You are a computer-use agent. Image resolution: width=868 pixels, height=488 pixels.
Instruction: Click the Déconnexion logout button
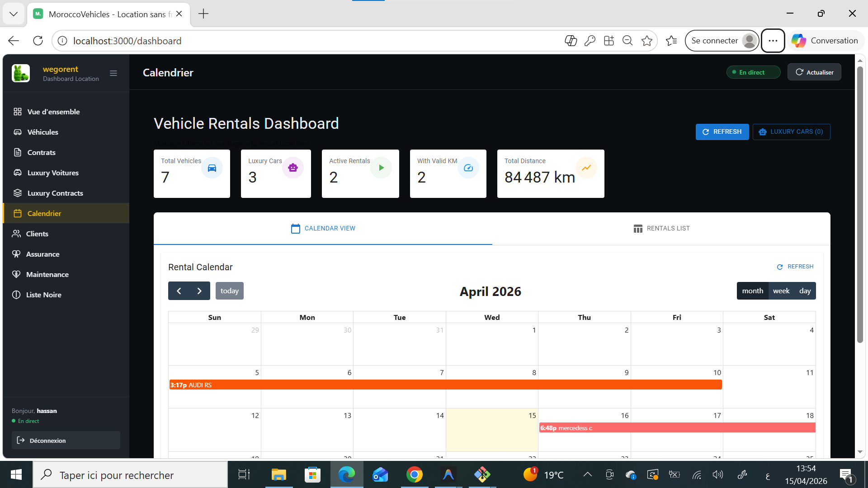66,441
